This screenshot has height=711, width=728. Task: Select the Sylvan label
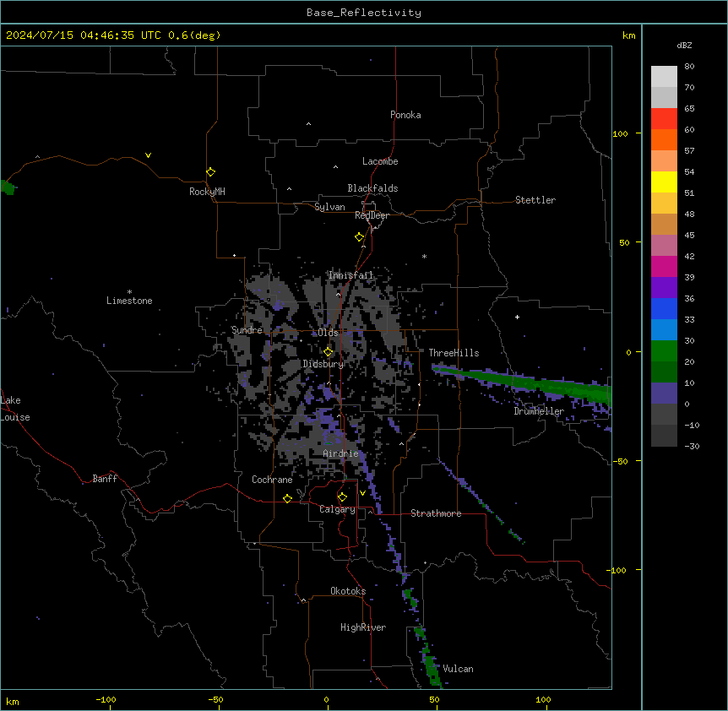point(329,207)
